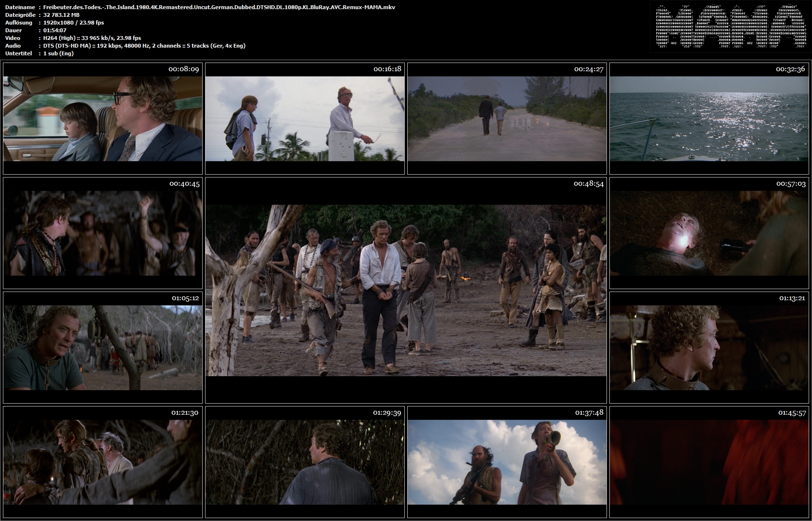The height and width of the screenshot is (521, 812).
Task: Click the duration value 01:54:07
Action: click(x=55, y=30)
